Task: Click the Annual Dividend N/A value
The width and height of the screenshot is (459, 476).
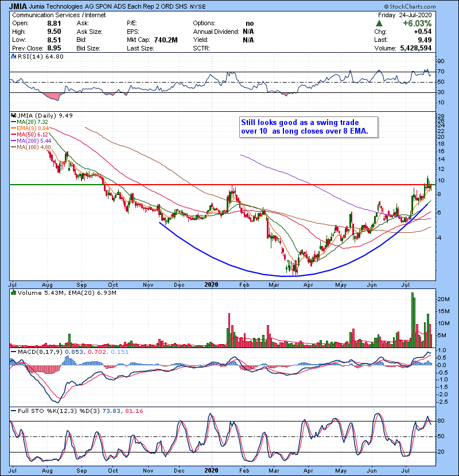Action: coord(248,32)
